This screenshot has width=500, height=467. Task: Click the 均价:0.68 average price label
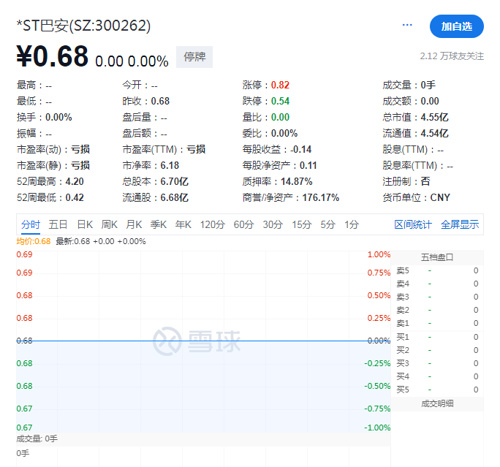[x=33, y=241]
